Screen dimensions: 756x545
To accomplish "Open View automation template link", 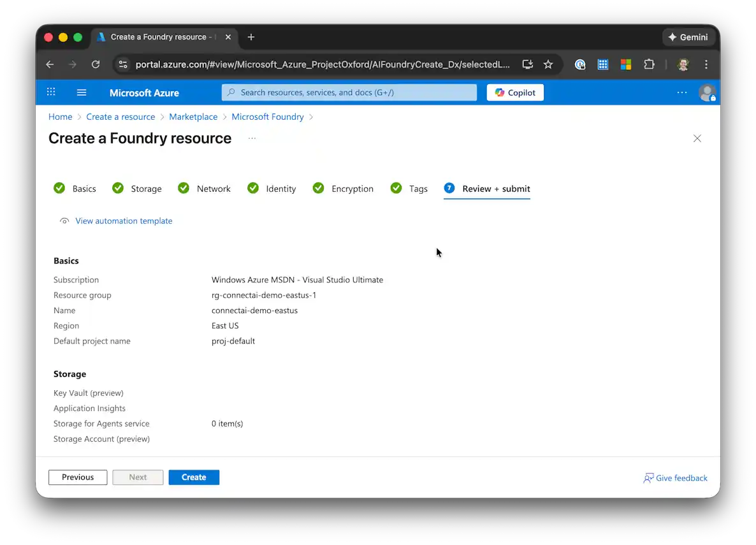I will (x=124, y=221).
